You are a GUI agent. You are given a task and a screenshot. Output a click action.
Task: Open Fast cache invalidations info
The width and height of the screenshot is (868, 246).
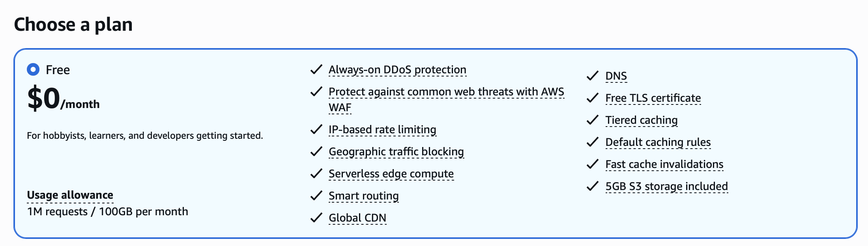(664, 164)
